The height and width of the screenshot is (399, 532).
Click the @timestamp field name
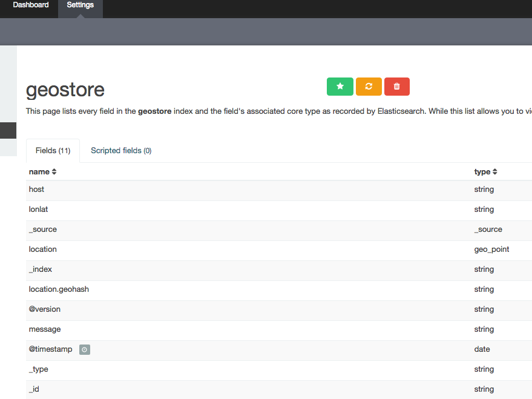pos(51,349)
